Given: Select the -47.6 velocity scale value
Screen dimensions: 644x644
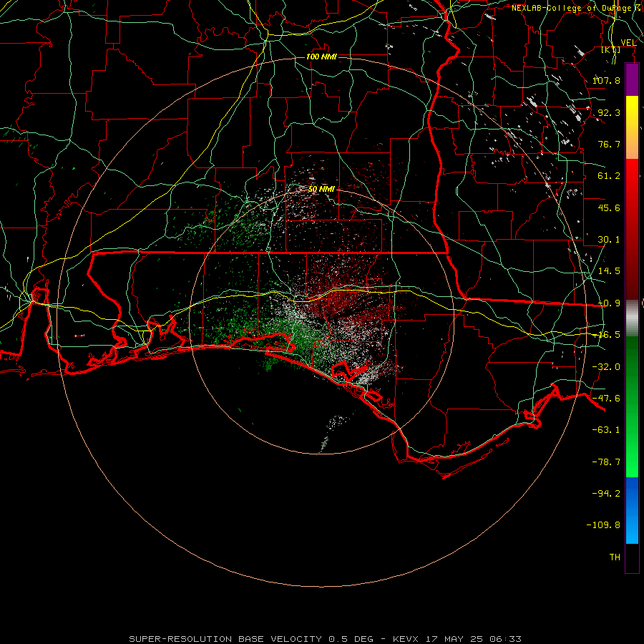Looking at the screenshot, I should pyautogui.click(x=606, y=399).
